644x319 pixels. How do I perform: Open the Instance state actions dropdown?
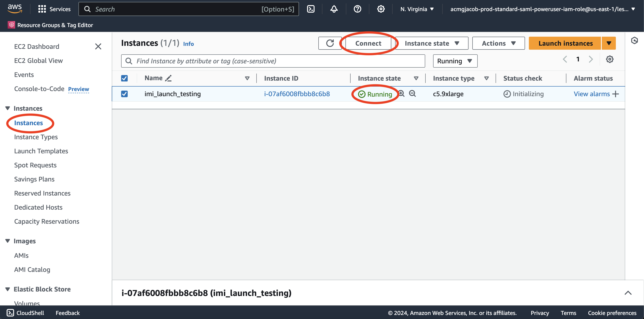pyautogui.click(x=432, y=43)
